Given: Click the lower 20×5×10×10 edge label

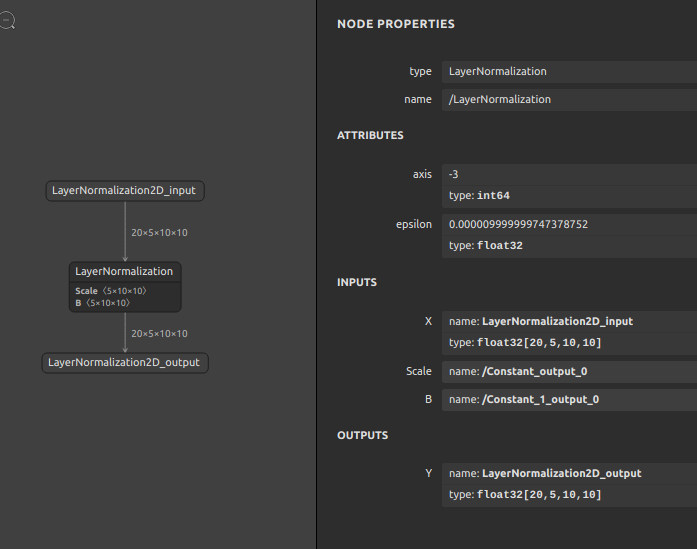Looking at the screenshot, I should [x=159, y=333].
